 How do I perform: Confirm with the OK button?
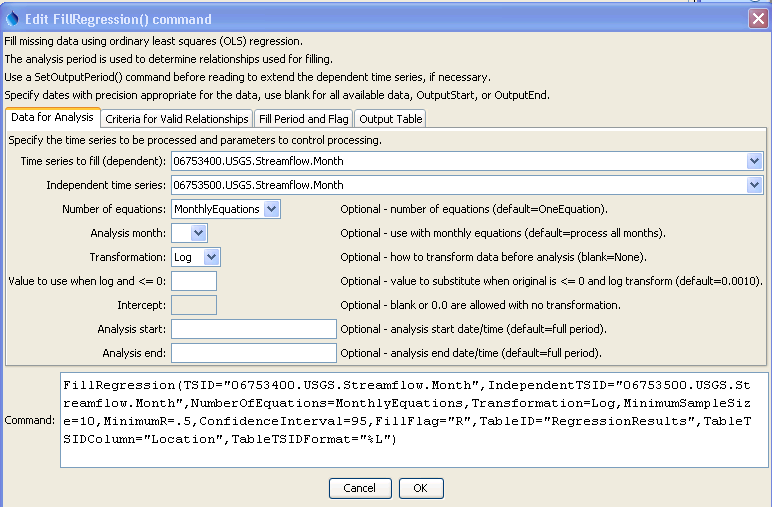point(421,488)
